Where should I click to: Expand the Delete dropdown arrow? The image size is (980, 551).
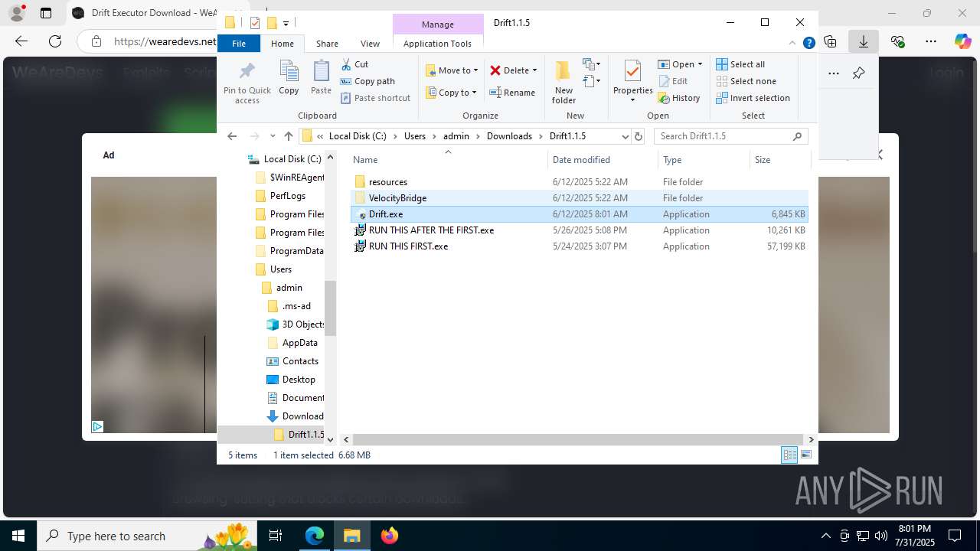click(534, 70)
